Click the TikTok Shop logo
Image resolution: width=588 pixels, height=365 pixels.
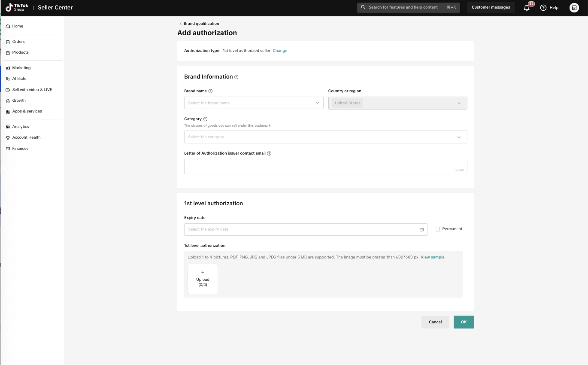point(17,7)
